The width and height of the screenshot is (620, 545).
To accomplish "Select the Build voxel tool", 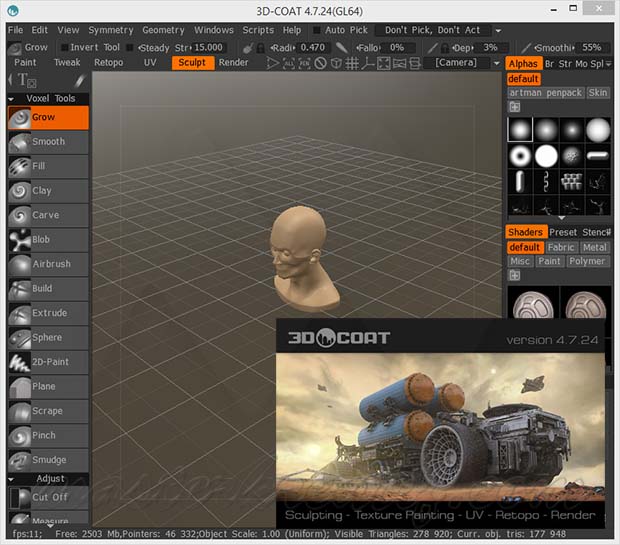I will coord(48,289).
